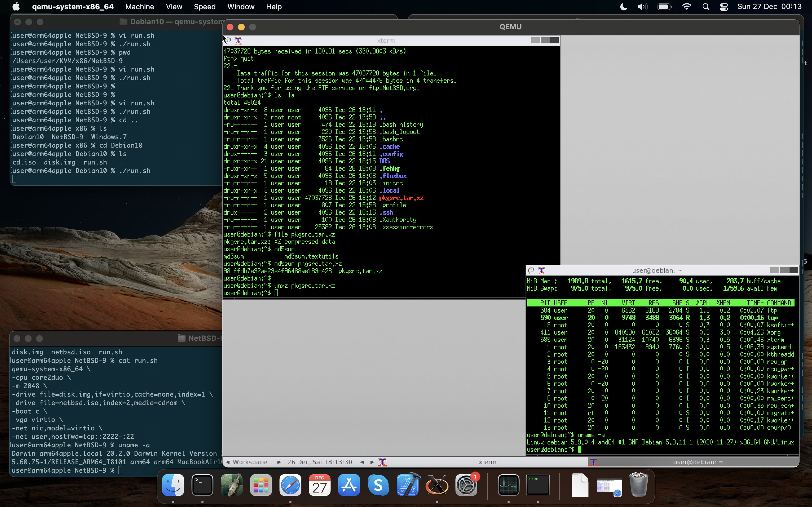Switch to next workspace arrow
The height and width of the screenshot is (507, 812).
click(x=279, y=462)
